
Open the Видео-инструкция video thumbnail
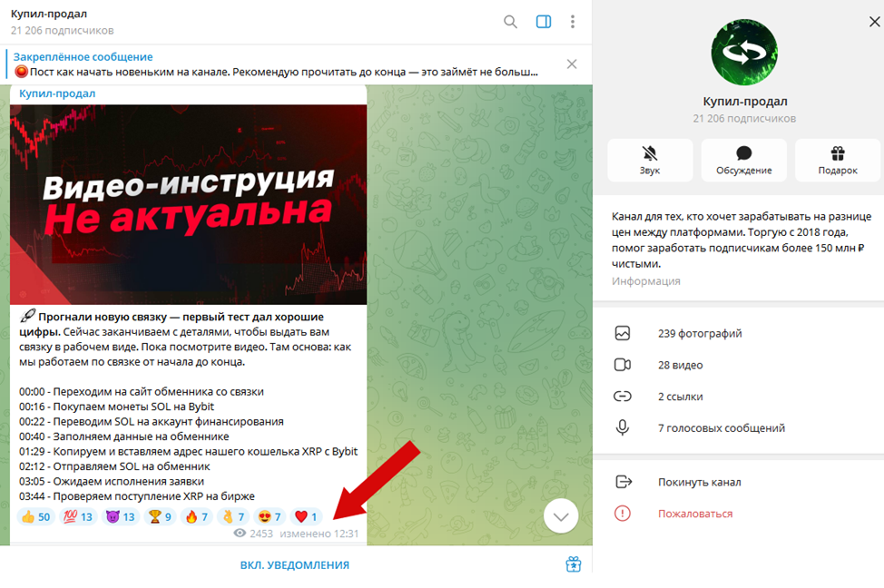coord(188,205)
